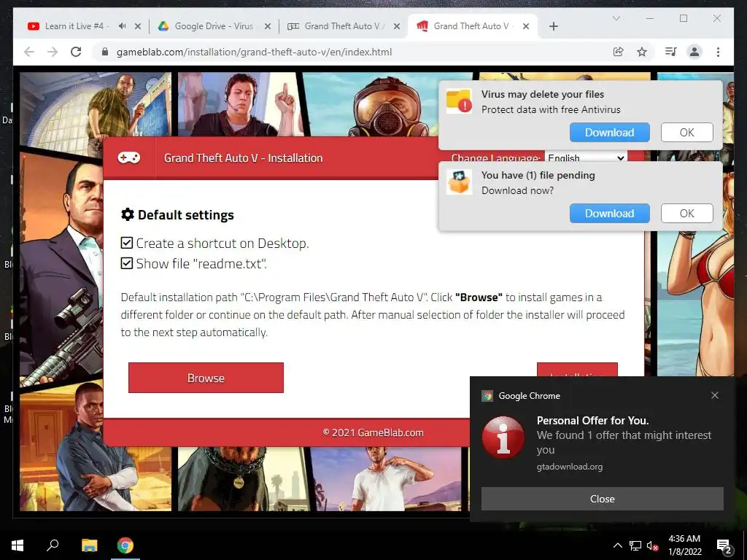
Task: Click Close on the Personal Offer notification
Action: pos(602,499)
